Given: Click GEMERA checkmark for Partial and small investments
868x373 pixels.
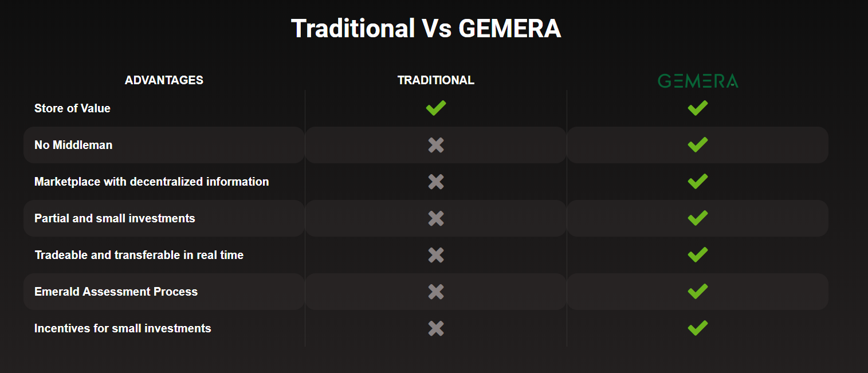Looking at the screenshot, I should pyautogui.click(x=698, y=218).
